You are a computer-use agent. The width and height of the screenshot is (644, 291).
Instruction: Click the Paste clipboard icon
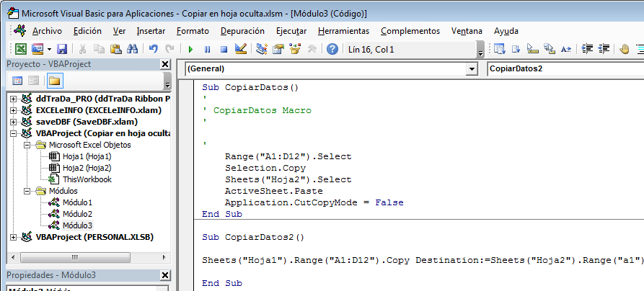coord(116,49)
